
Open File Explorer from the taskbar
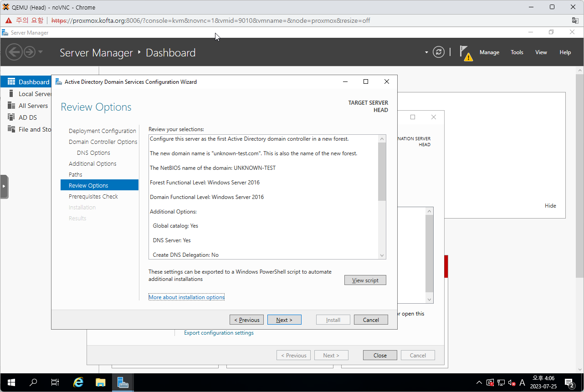pyautogui.click(x=100, y=382)
